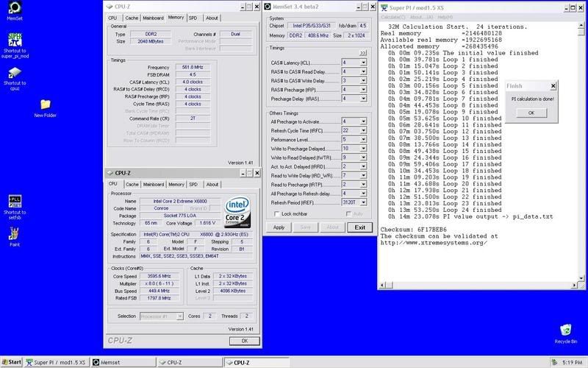Switch to Cache tab in upper CPU-Z
588x368 pixels.
132,18
